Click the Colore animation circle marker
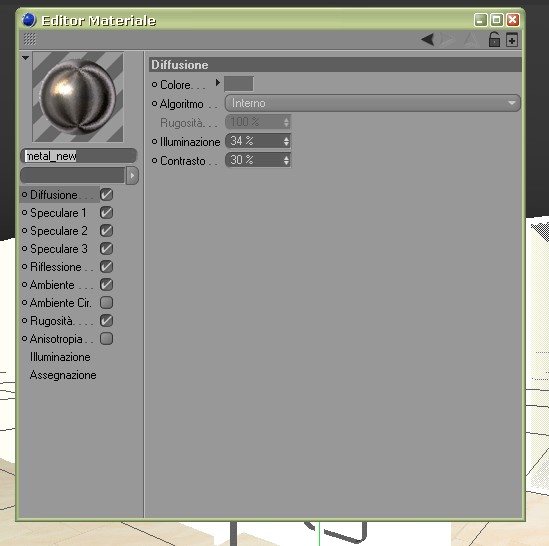549x546 pixels. pyautogui.click(x=154, y=84)
